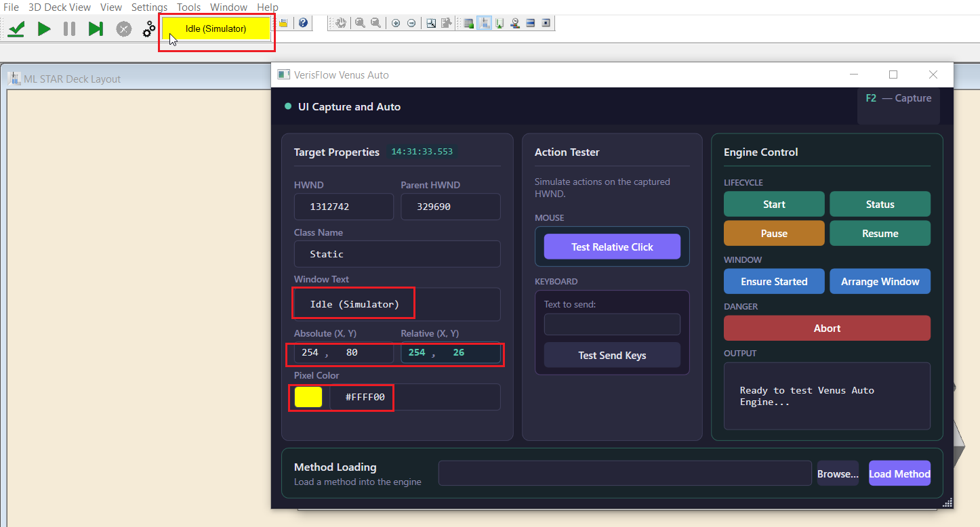This screenshot has height=527, width=980.
Task: Open the File menu
Action: 12,7
